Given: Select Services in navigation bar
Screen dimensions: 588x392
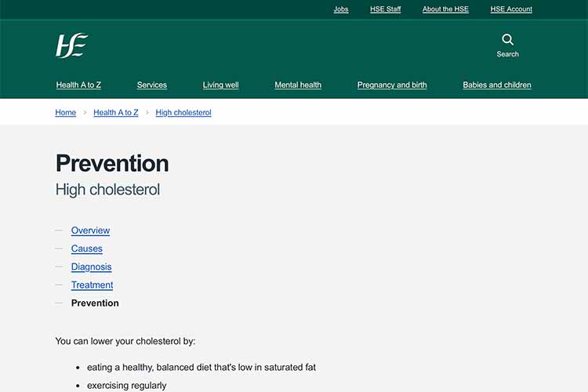Looking at the screenshot, I should 152,85.
